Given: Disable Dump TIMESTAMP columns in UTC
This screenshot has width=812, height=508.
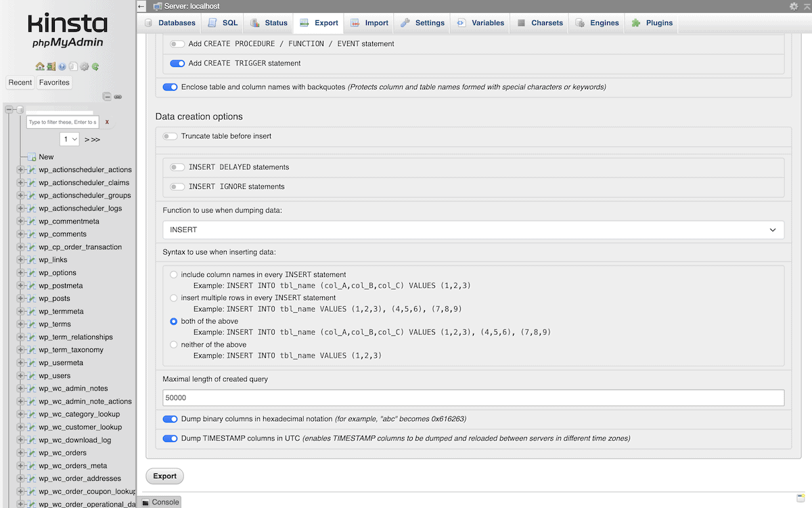Looking at the screenshot, I should [170, 438].
